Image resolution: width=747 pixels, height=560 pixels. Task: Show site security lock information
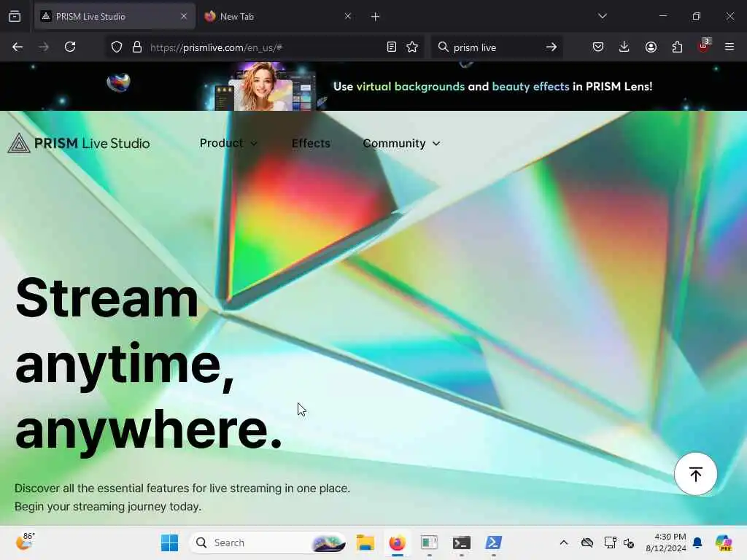(137, 47)
